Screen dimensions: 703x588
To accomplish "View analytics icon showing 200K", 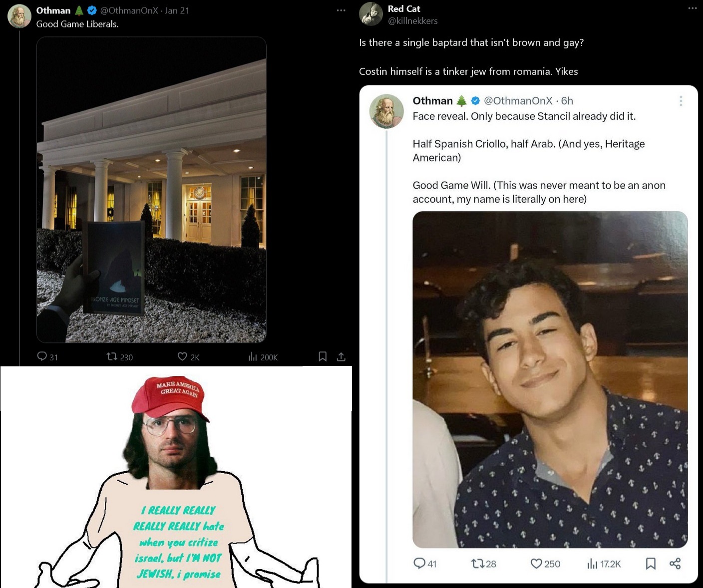I will click(x=253, y=356).
